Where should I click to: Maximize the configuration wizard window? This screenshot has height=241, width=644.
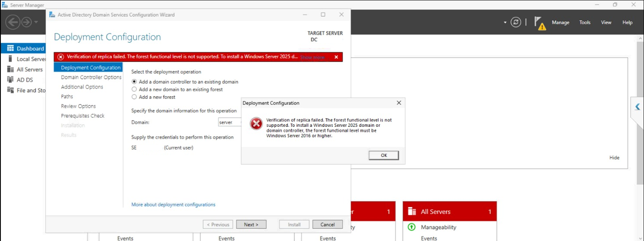pos(323,14)
